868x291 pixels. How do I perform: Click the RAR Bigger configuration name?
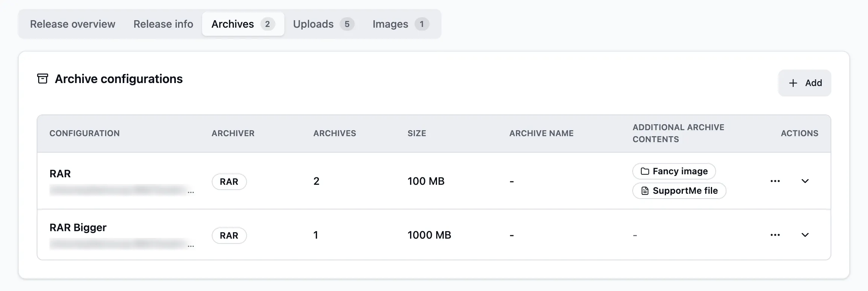[78, 227]
